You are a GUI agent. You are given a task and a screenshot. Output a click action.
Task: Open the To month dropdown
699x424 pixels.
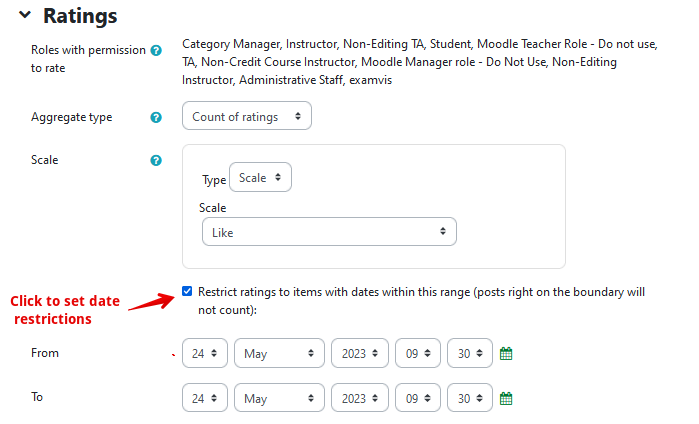(278, 398)
